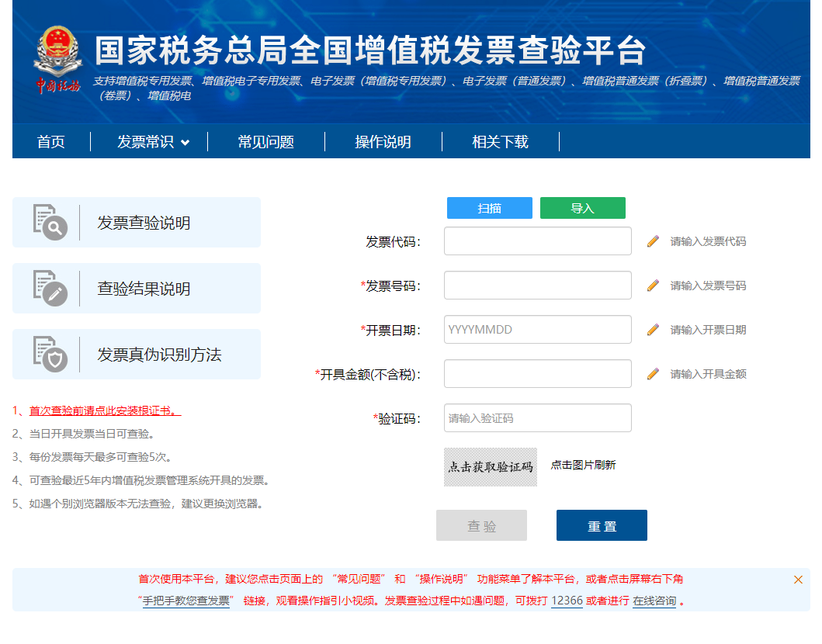The width and height of the screenshot is (822, 644).
Task: Click the pencil icon beside 发票号码
Action: tap(652, 285)
